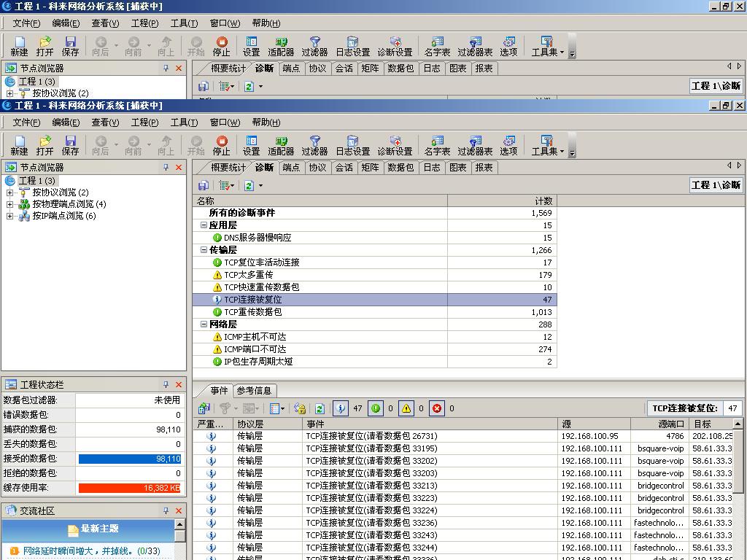This screenshot has width=747, height=560.
Task: Open 名字表 from the lower window toolbar
Action: click(x=437, y=145)
